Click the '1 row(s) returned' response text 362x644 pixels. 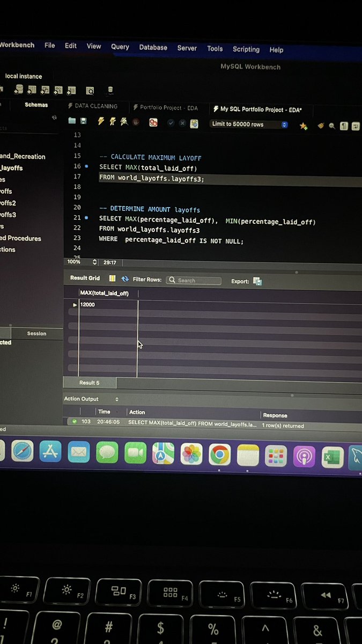pyautogui.click(x=283, y=426)
